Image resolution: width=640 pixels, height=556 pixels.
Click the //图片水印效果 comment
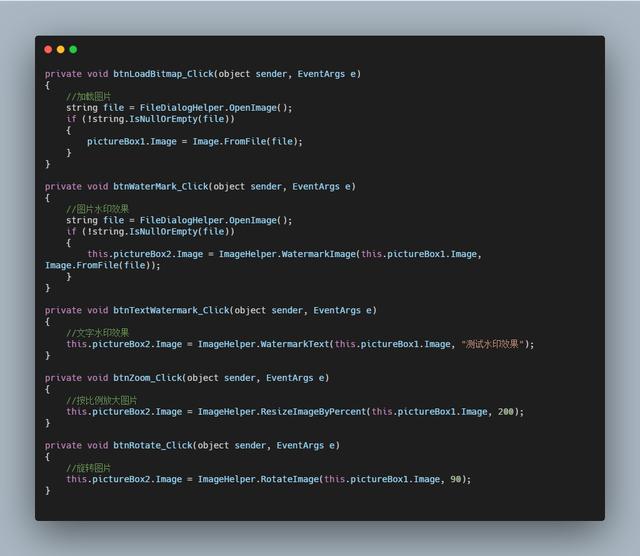(x=98, y=209)
